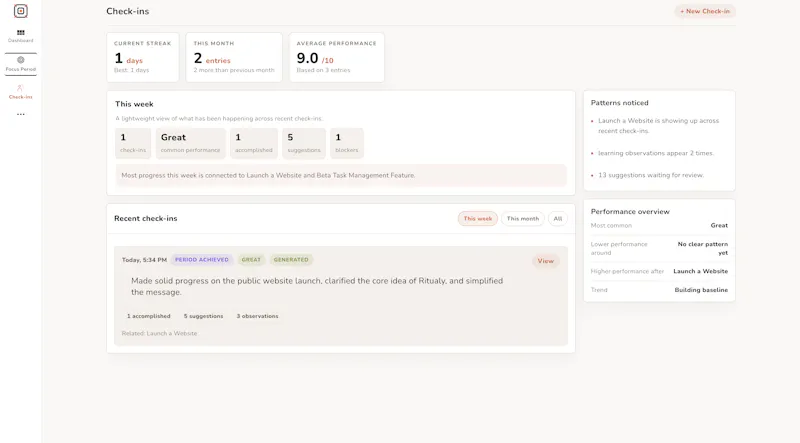Click 'learning observations appear 2 times' item
Image resolution: width=800 pixels, height=443 pixels.
pyautogui.click(x=656, y=153)
